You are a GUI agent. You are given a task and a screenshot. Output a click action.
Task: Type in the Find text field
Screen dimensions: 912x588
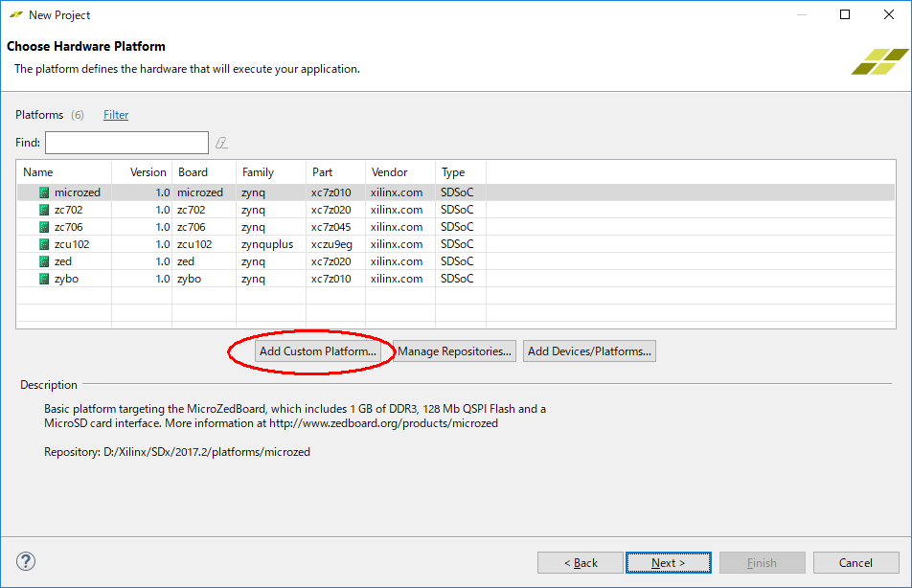pos(126,143)
